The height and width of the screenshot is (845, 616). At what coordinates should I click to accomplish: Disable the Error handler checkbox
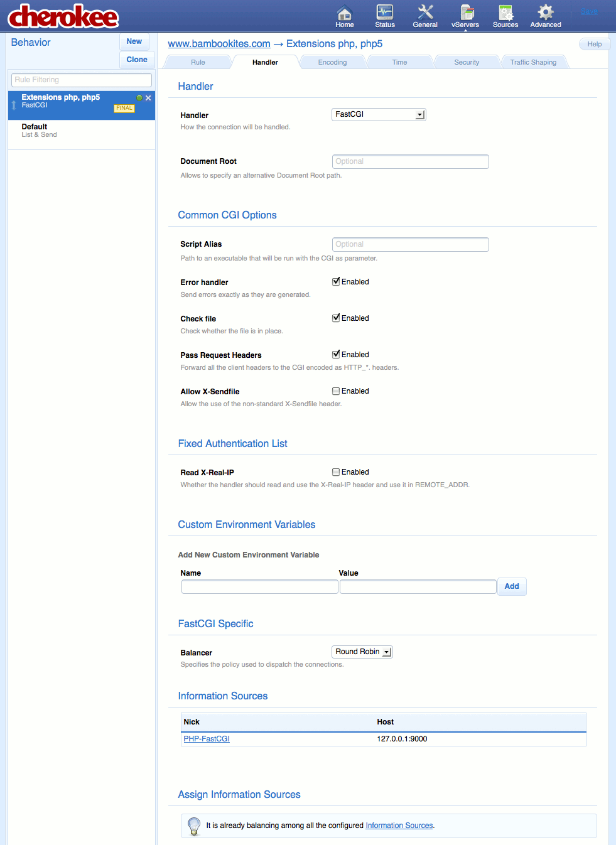coord(336,281)
